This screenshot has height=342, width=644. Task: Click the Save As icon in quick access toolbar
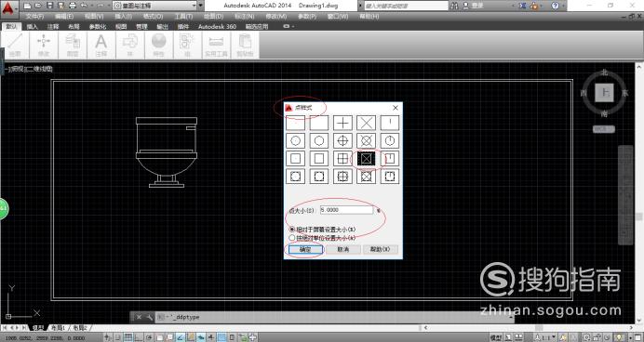pyautogui.click(x=60, y=6)
